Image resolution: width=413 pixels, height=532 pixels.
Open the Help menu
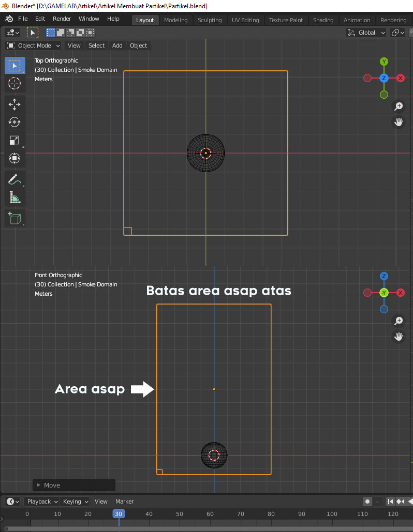click(x=113, y=19)
